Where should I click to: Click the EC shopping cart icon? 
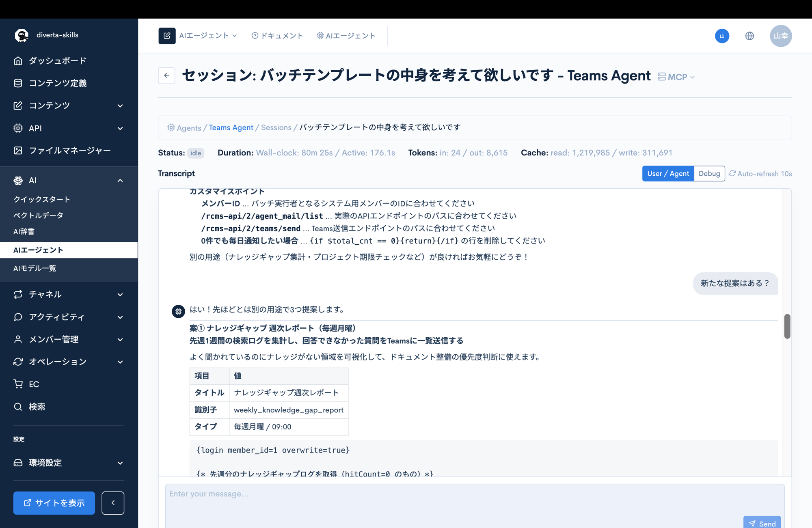(x=18, y=384)
